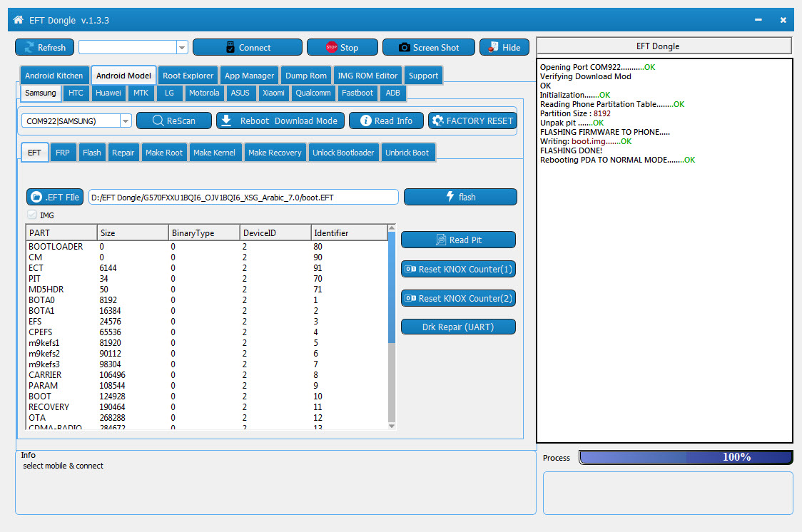802x532 pixels.
Task: Click the BinaryType column header
Action: 204,233
